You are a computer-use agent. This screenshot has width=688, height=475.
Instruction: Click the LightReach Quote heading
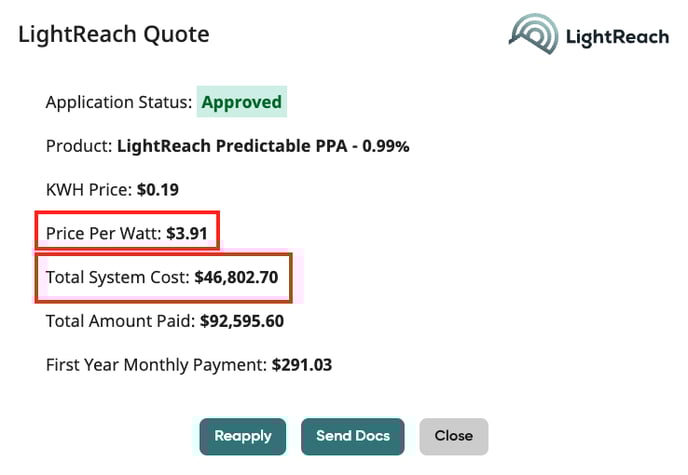point(114,34)
